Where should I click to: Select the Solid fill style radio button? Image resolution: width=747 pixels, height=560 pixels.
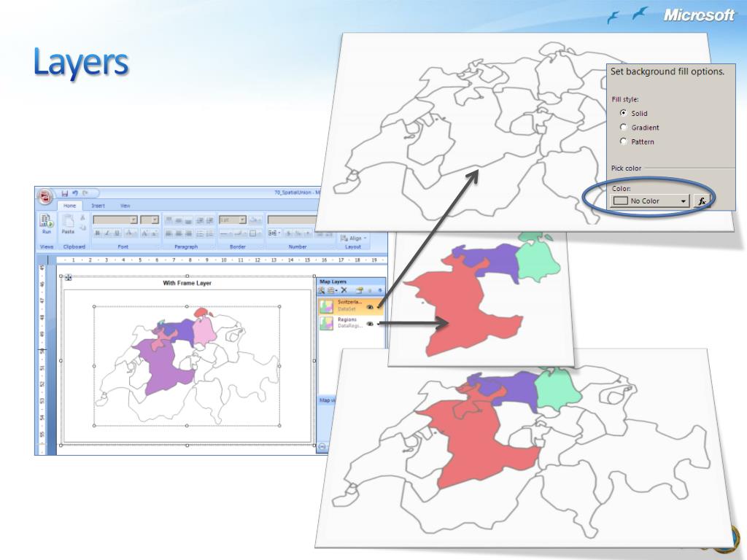[623, 113]
